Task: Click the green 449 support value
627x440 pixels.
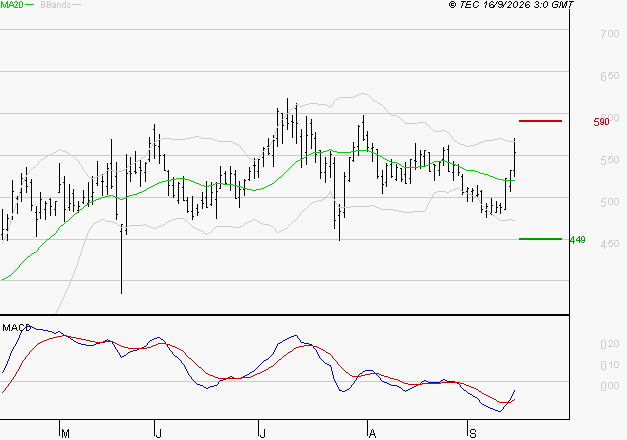Action: click(x=577, y=240)
